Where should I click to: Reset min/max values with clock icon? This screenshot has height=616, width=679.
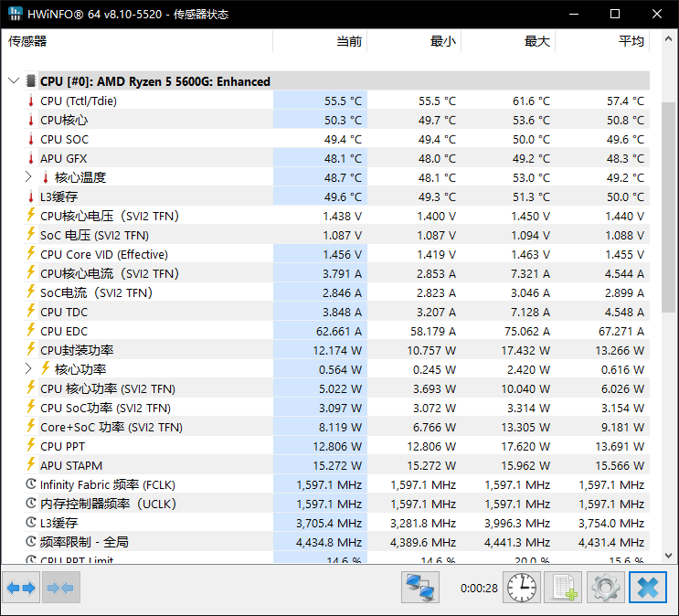tap(522, 588)
